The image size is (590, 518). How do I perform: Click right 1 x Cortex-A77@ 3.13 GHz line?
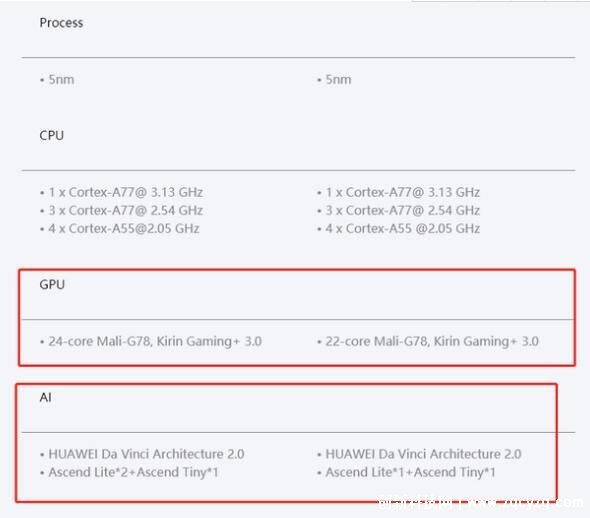pyautogui.click(x=403, y=192)
